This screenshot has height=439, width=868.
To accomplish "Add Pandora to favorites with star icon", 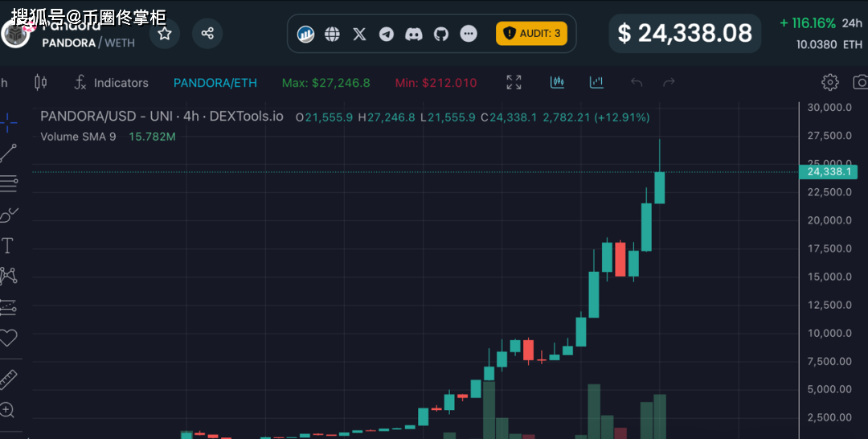I will (x=165, y=34).
